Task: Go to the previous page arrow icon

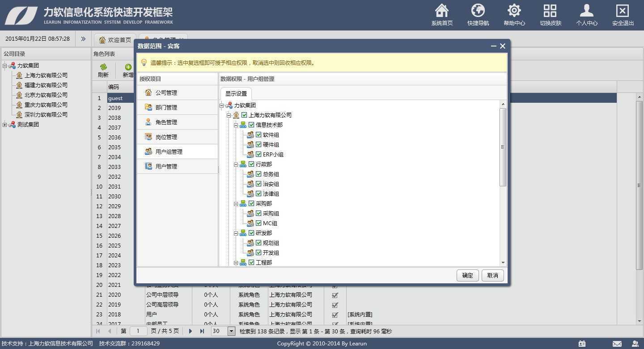Action: pyautogui.click(x=110, y=331)
